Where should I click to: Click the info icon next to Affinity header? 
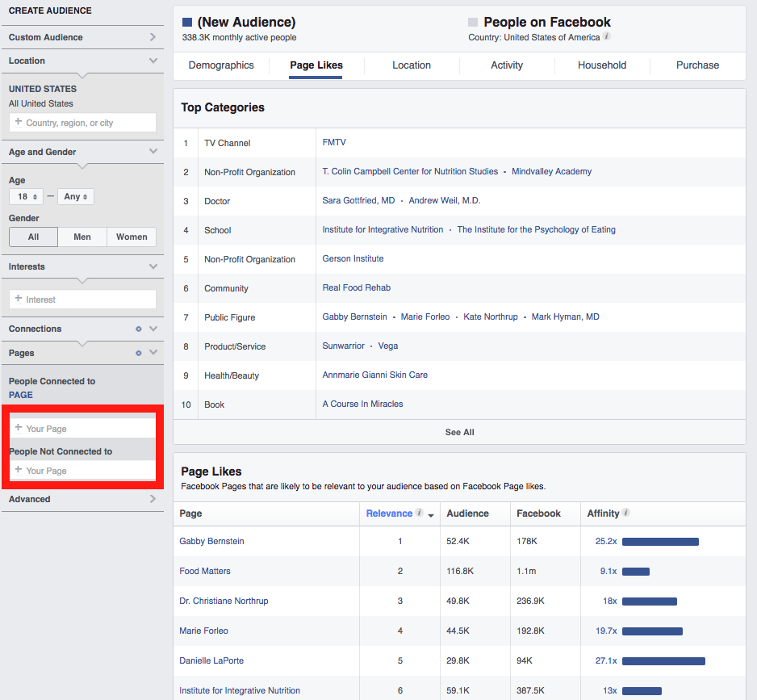[x=625, y=513]
